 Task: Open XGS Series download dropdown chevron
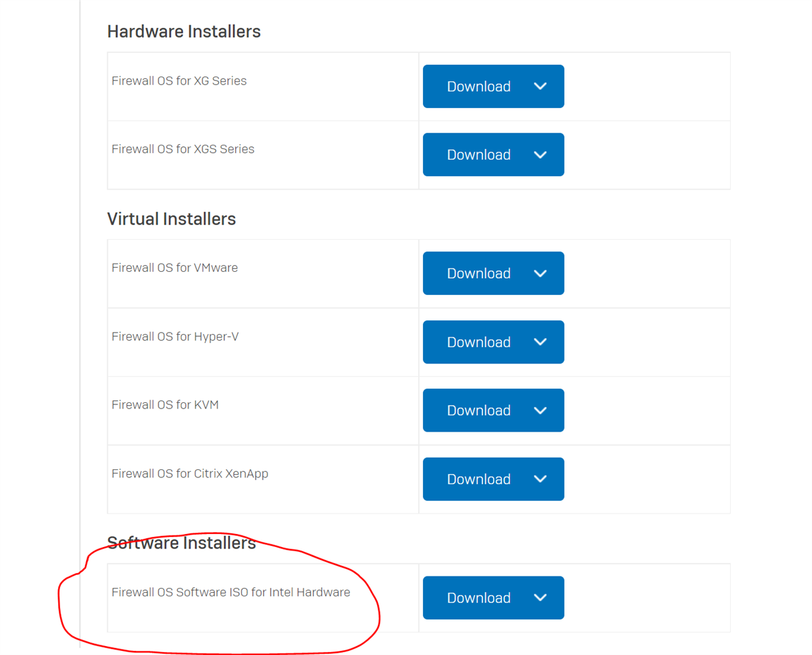click(540, 154)
